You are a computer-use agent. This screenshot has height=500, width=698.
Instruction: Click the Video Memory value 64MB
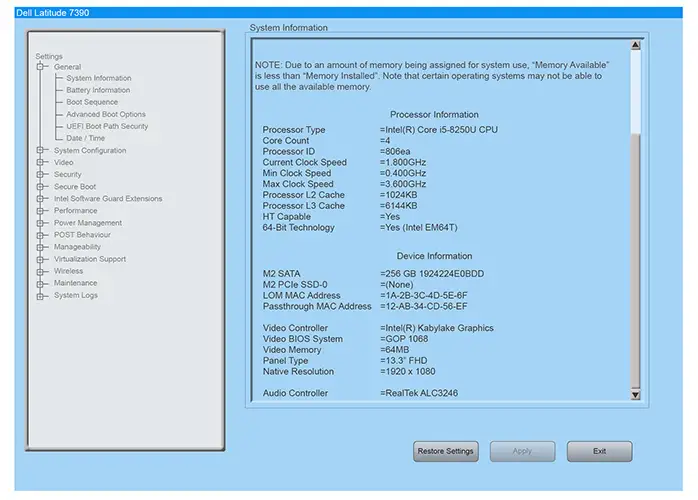pos(394,350)
